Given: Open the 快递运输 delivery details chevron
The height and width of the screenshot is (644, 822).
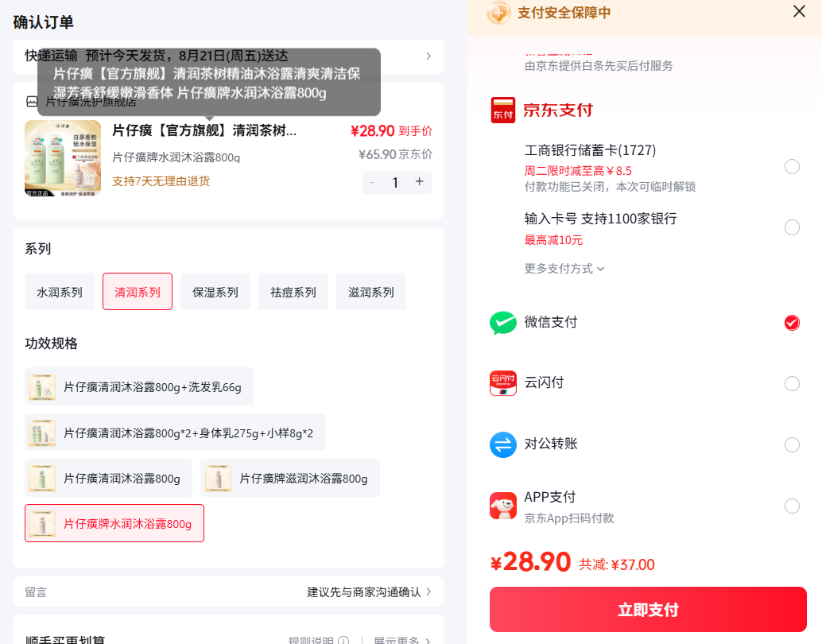Looking at the screenshot, I should click(428, 56).
